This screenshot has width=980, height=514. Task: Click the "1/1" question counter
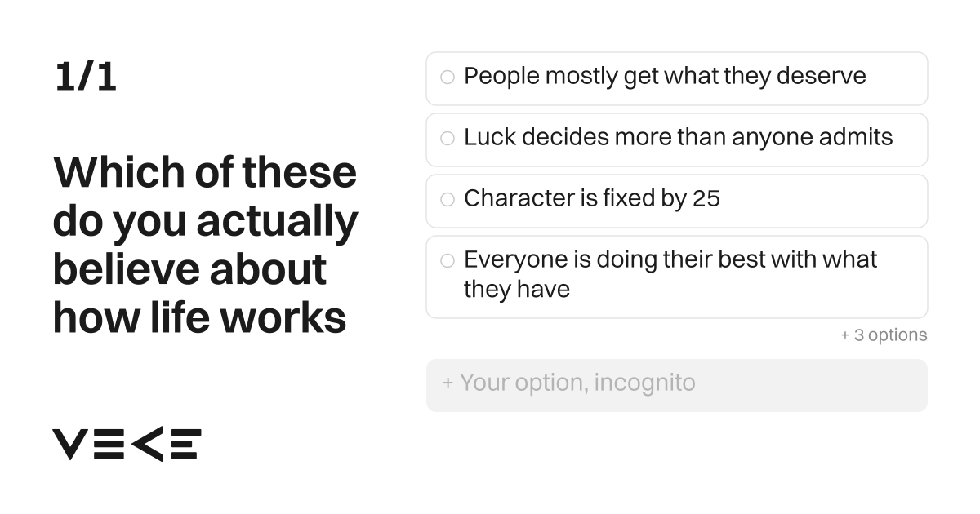[86, 78]
